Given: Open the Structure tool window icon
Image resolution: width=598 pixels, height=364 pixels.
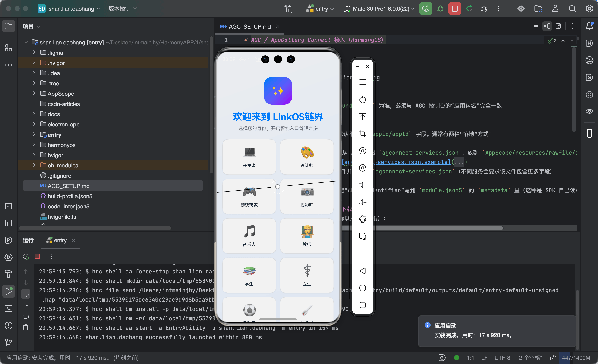Looking at the screenshot, I should tap(9, 48).
